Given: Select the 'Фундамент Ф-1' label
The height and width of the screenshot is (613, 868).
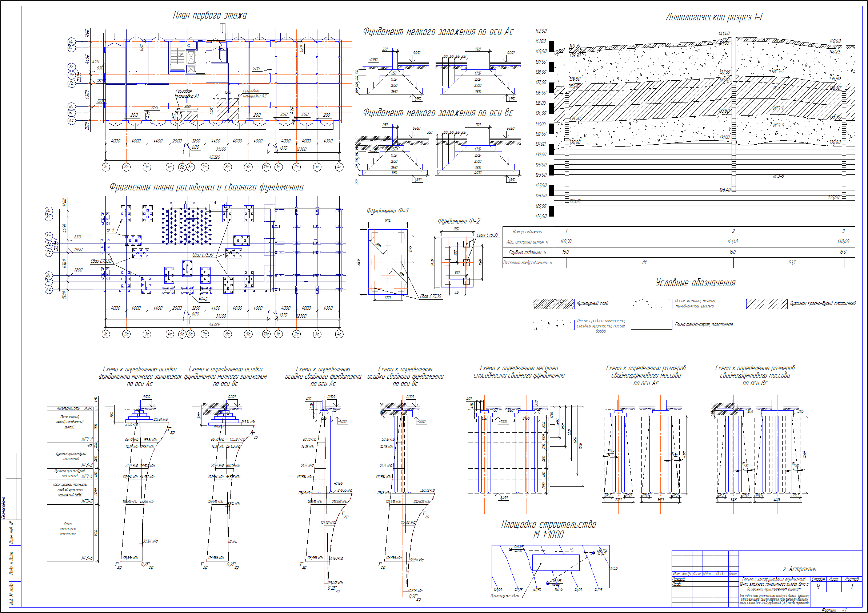Looking at the screenshot, I should [388, 211].
